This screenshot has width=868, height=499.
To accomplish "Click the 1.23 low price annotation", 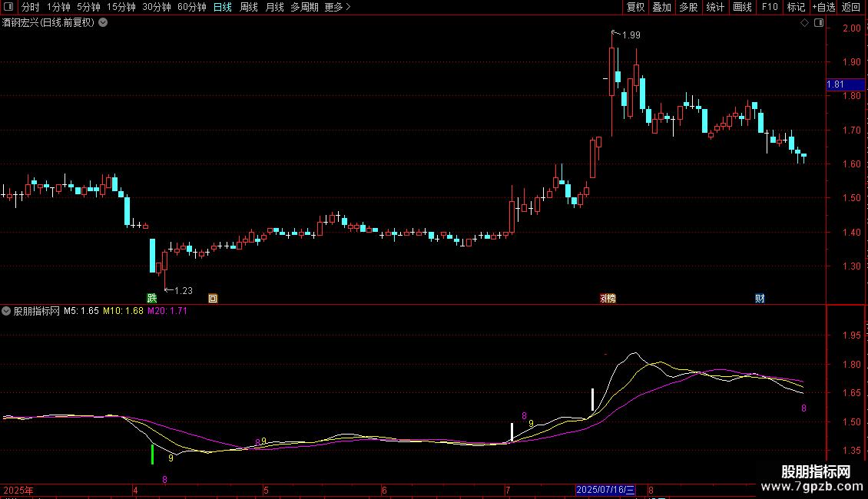I will [184, 290].
